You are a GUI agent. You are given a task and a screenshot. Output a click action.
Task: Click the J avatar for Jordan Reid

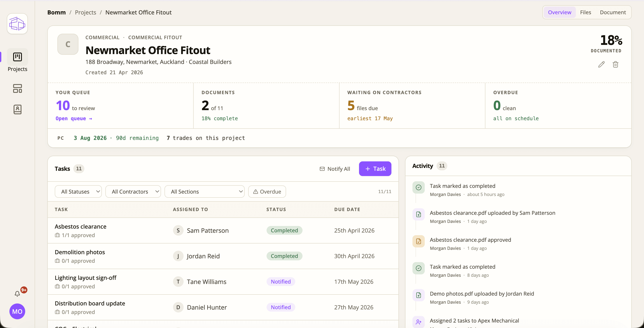[x=178, y=256]
